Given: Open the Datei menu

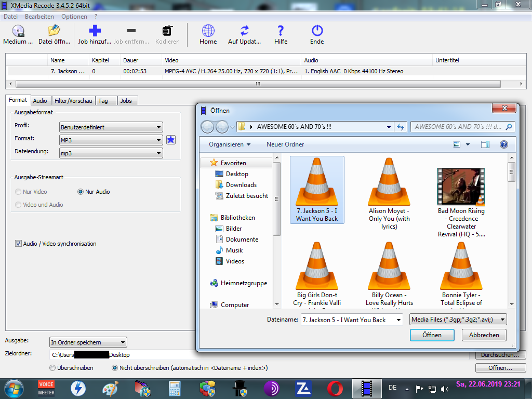Looking at the screenshot, I should click(10, 17).
